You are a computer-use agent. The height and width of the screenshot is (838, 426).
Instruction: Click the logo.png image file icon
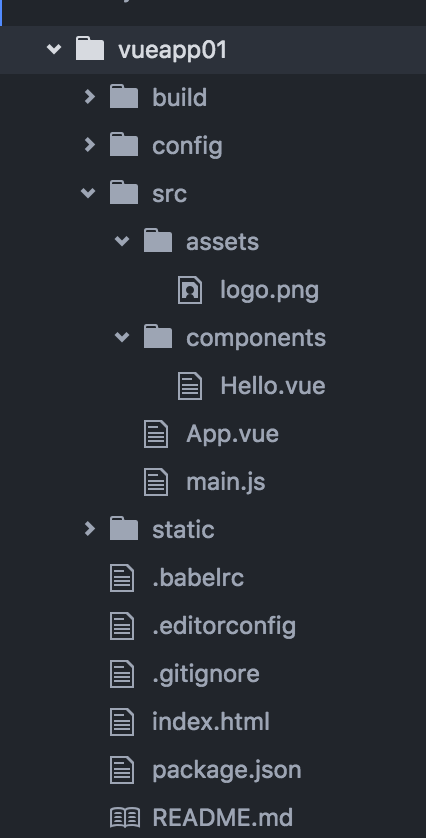point(190,290)
